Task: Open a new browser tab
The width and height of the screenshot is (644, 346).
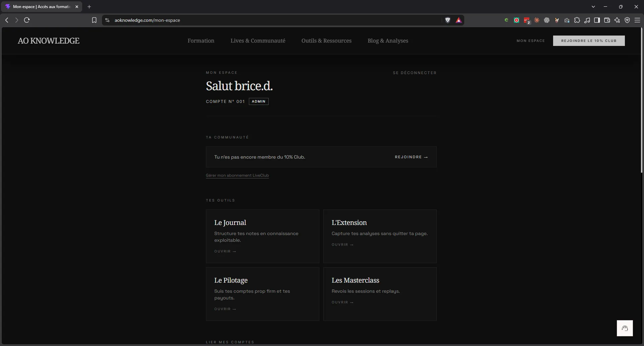Action: pos(89,7)
